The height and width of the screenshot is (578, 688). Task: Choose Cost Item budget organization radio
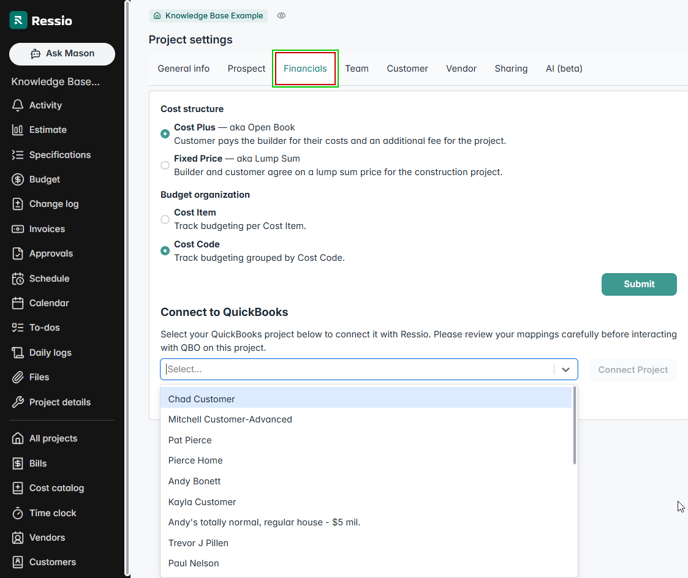pos(165,219)
